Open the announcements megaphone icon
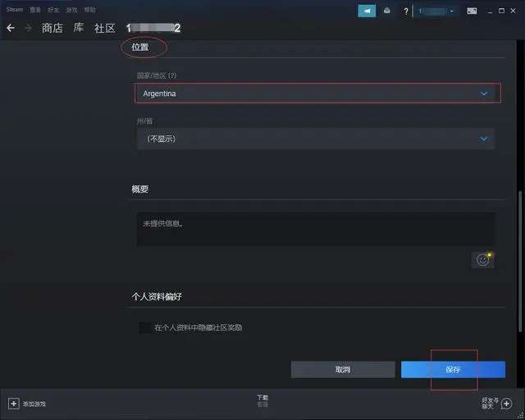Viewport: 525px width, 420px height. pyautogui.click(x=367, y=11)
